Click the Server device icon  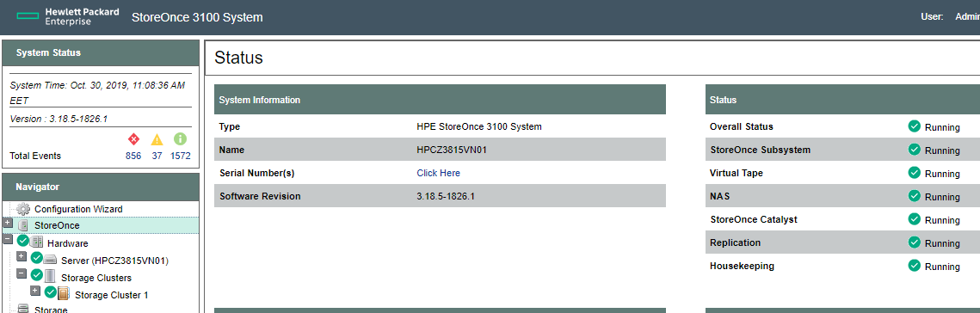pyautogui.click(x=51, y=260)
